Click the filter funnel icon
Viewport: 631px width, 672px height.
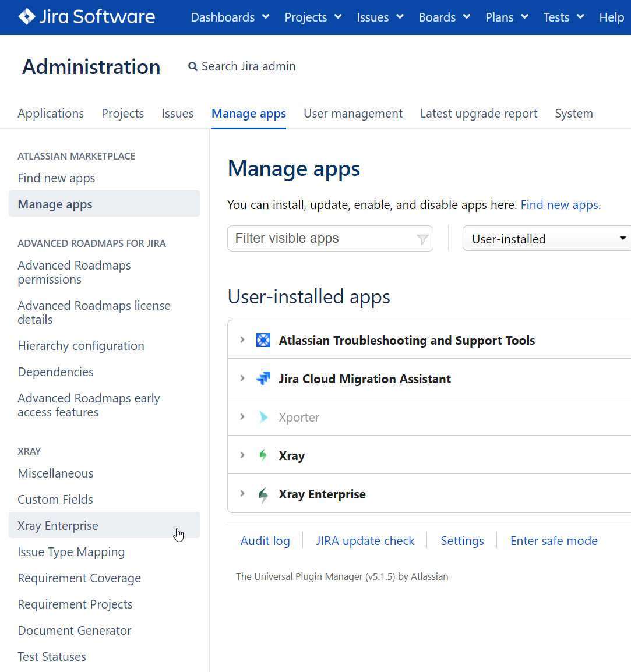[422, 239]
